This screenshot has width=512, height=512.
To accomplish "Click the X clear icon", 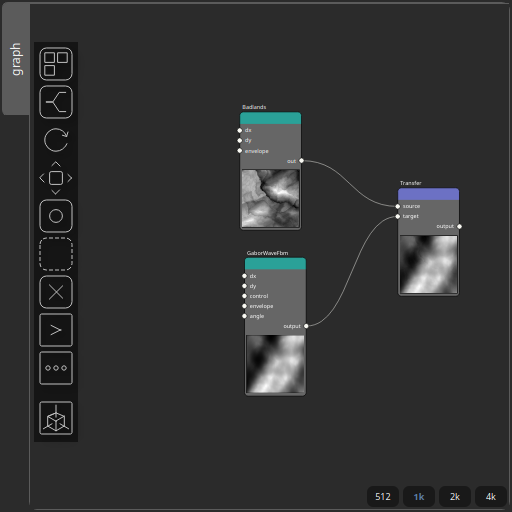I will point(56,292).
